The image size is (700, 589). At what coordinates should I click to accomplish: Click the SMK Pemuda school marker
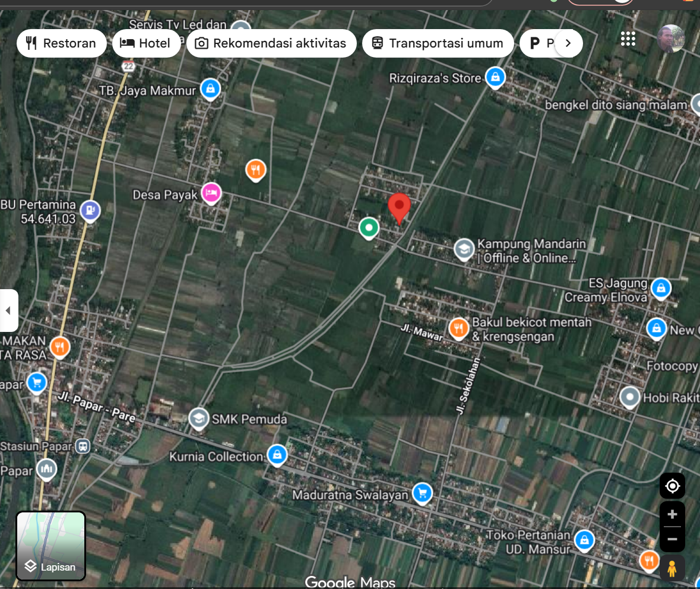click(x=198, y=419)
